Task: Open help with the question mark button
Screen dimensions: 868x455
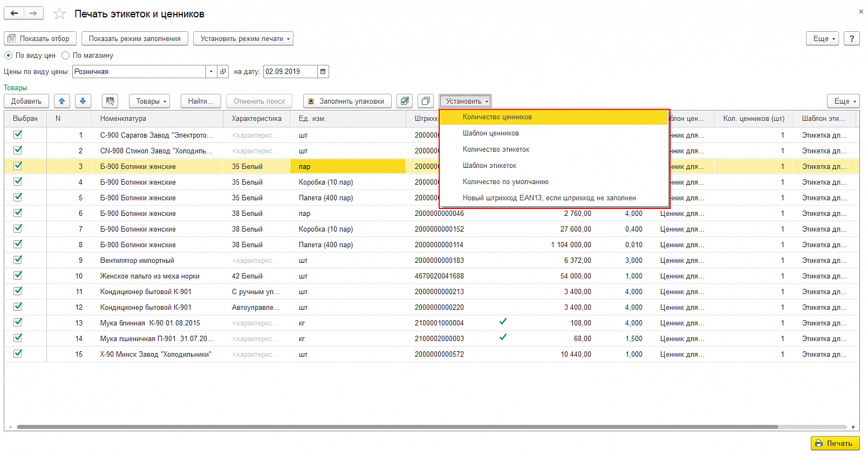Action: [x=851, y=39]
